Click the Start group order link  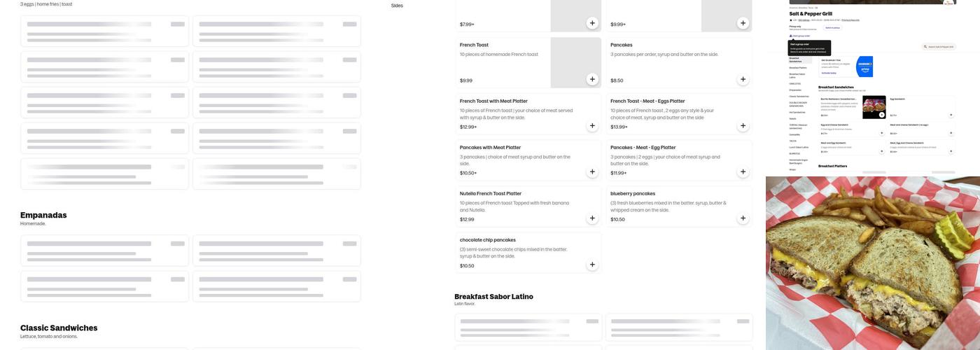[x=801, y=36]
